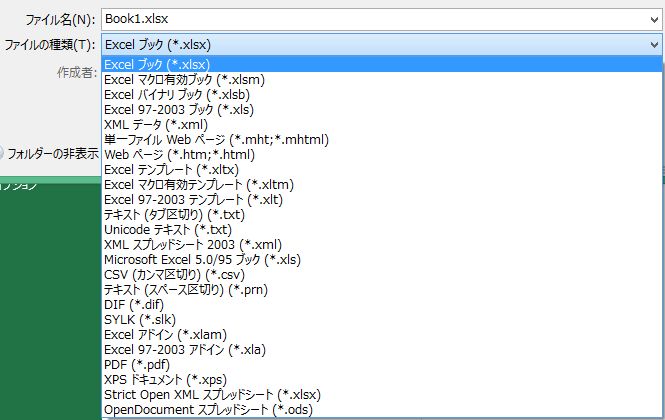Choose Excel テンプレート (*.xltx)
This screenshot has height=420, width=665.
click(x=382, y=170)
